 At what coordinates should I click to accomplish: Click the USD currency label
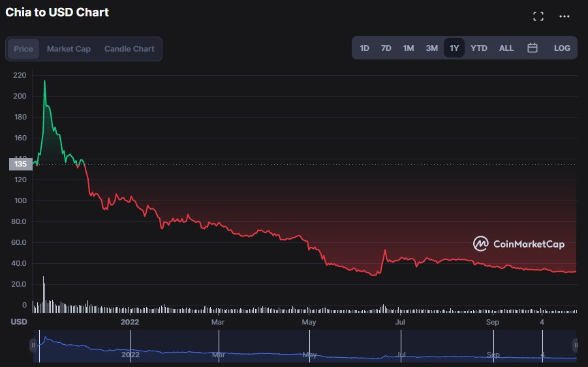[19, 322]
